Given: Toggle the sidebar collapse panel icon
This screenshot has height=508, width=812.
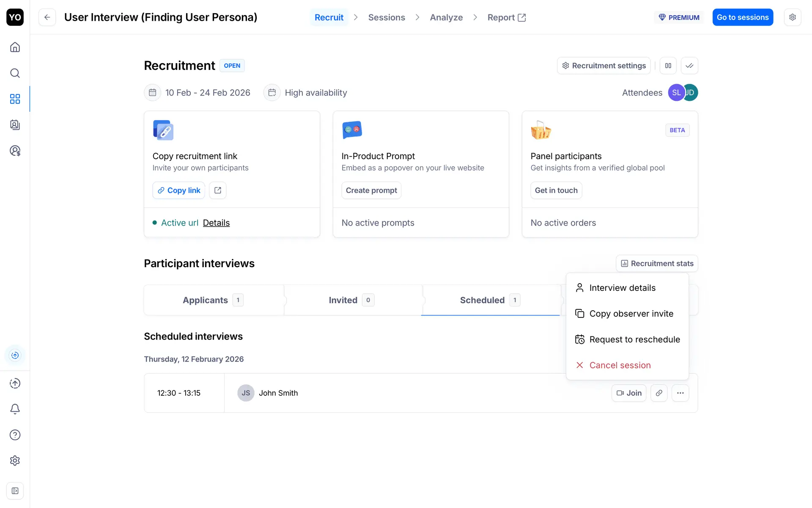Looking at the screenshot, I should (x=15, y=491).
